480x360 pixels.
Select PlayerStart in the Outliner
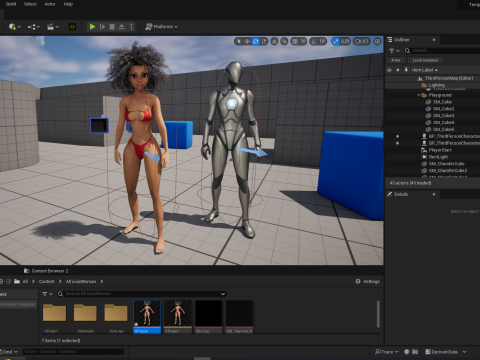click(x=440, y=150)
